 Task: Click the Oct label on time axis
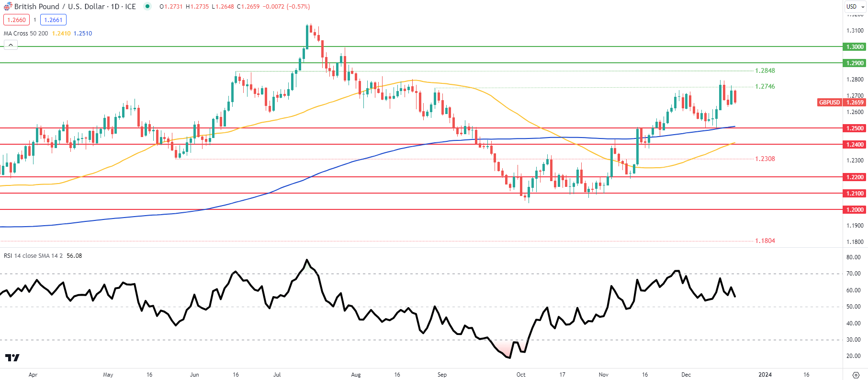tap(521, 375)
